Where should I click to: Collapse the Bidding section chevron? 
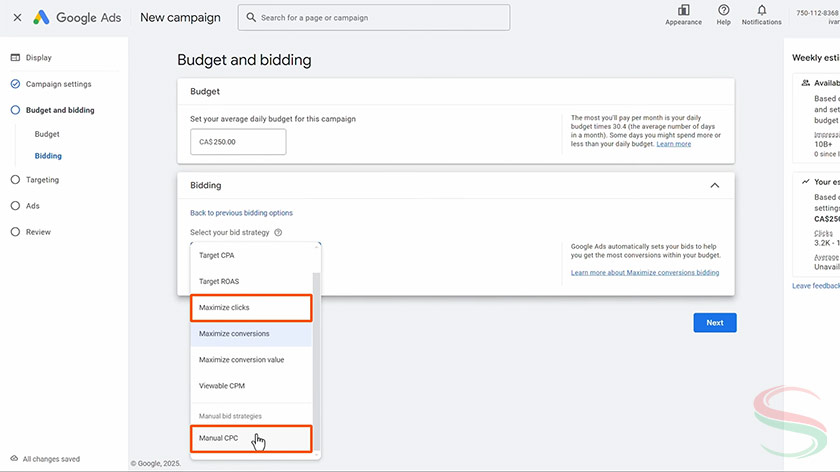pyautogui.click(x=714, y=185)
